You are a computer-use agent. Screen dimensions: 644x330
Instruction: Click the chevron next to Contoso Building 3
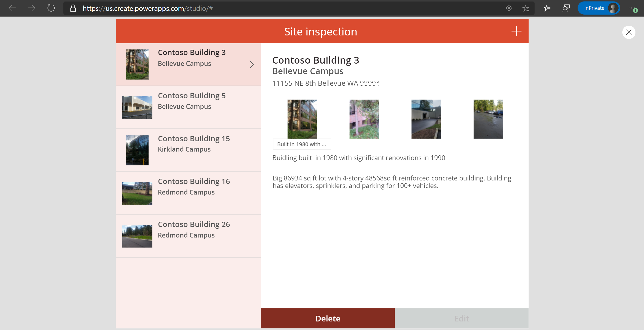pos(251,64)
